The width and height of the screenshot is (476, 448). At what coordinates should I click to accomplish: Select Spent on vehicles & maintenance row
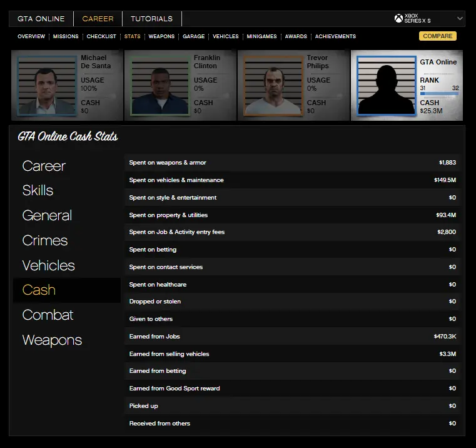[x=292, y=180]
